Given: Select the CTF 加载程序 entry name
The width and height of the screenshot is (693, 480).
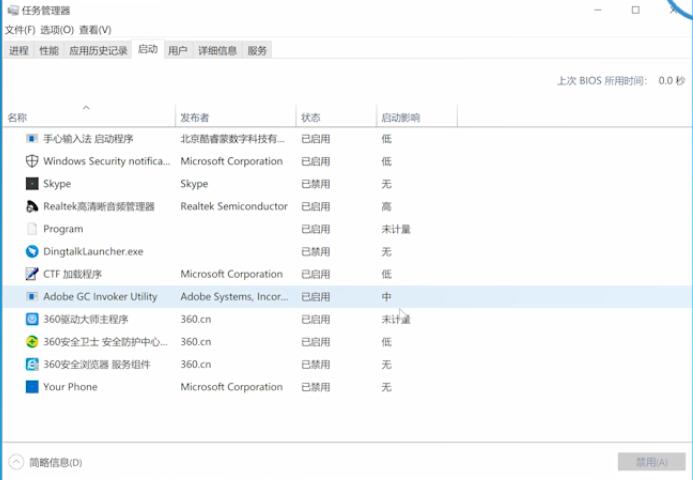Looking at the screenshot, I should click(x=72, y=274).
